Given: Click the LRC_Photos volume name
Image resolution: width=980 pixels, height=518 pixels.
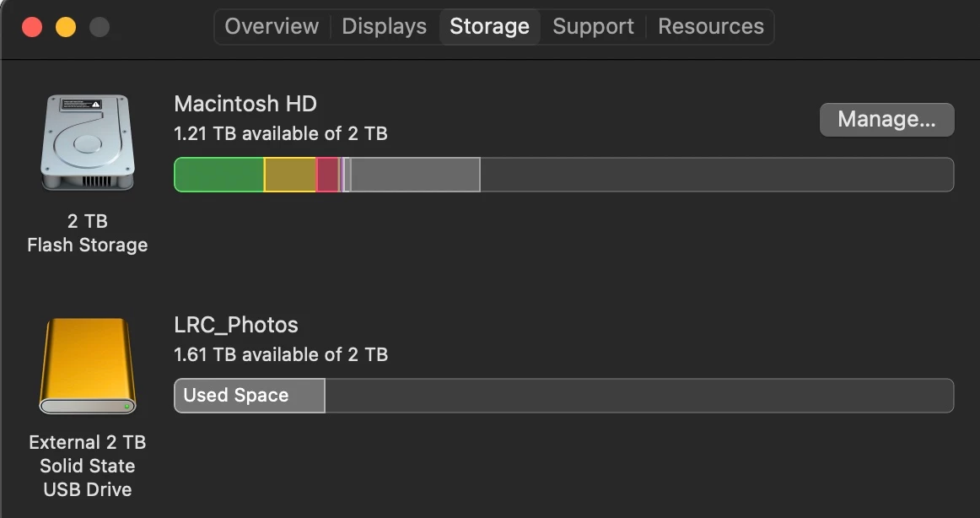Looking at the screenshot, I should coord(236,325).
